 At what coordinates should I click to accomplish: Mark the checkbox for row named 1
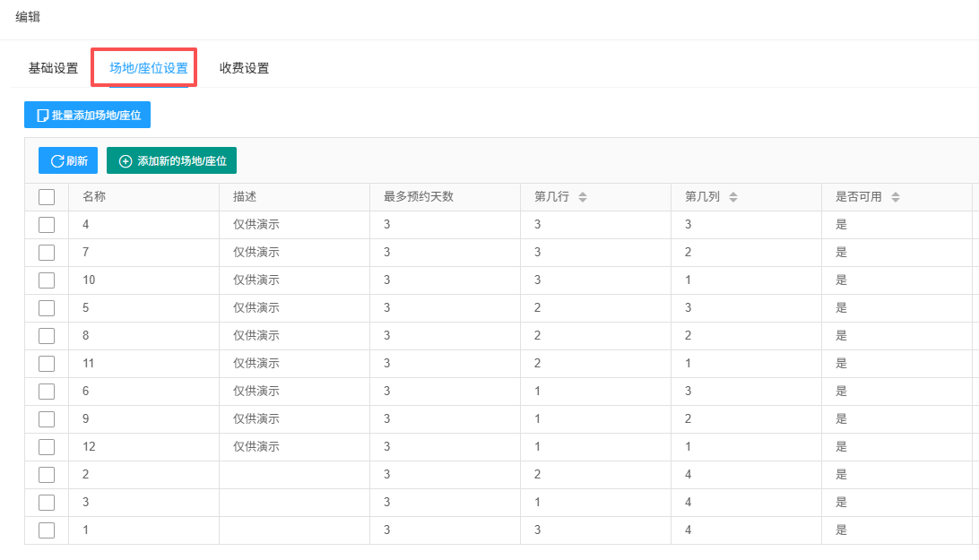click(x=47, y=530)
